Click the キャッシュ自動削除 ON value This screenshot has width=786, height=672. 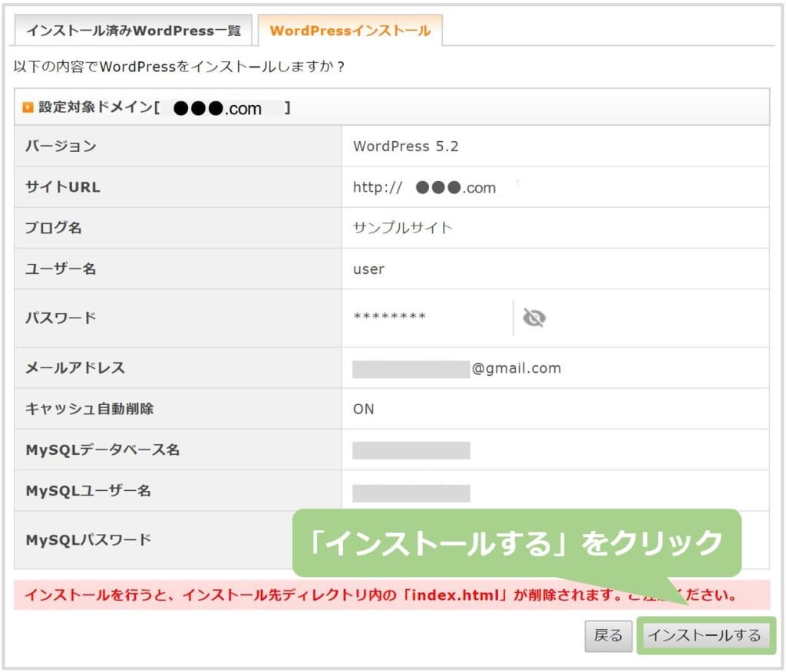(364, 409)
